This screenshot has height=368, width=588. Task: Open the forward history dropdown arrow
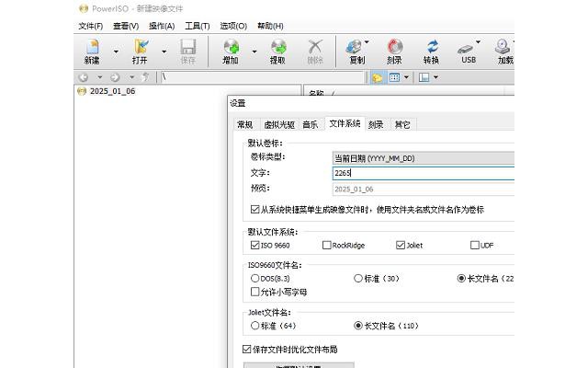131,77
